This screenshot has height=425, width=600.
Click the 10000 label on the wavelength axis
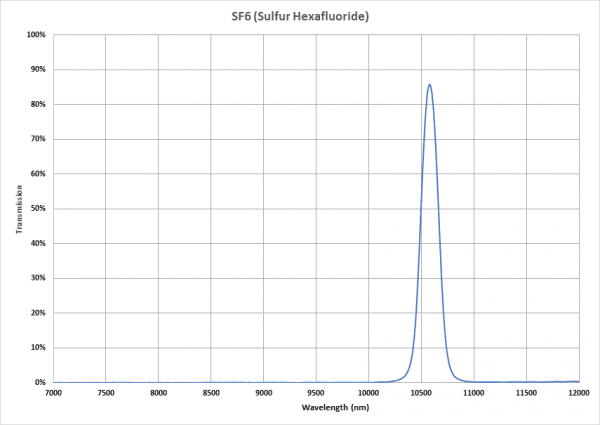369,394
